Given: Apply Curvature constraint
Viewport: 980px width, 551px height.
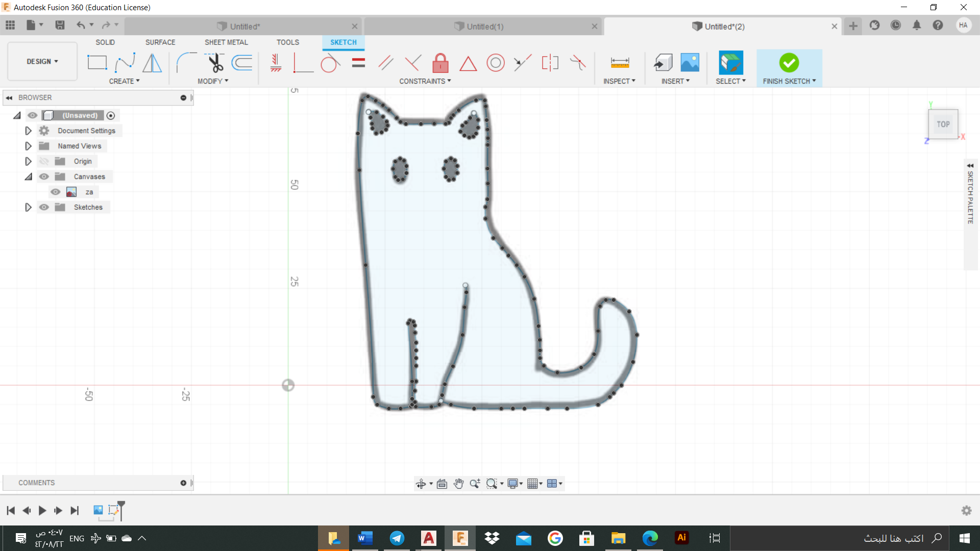Looking at the screenshot, I should point(578,63).
